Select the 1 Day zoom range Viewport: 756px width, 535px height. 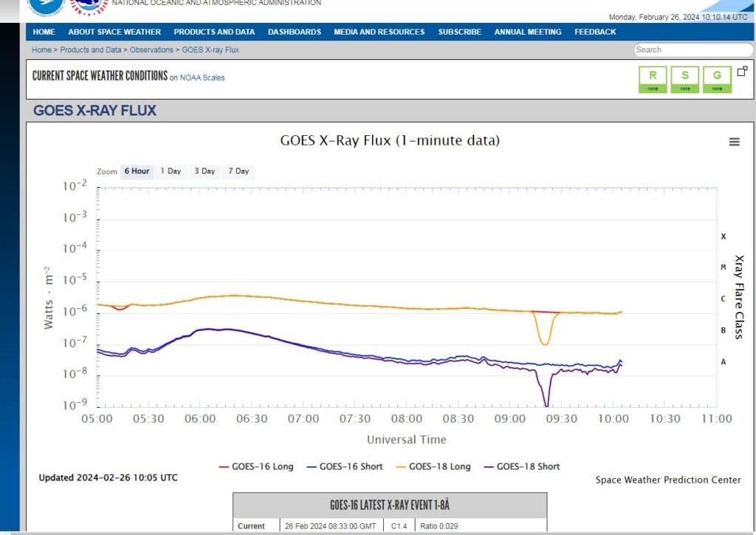171,171
